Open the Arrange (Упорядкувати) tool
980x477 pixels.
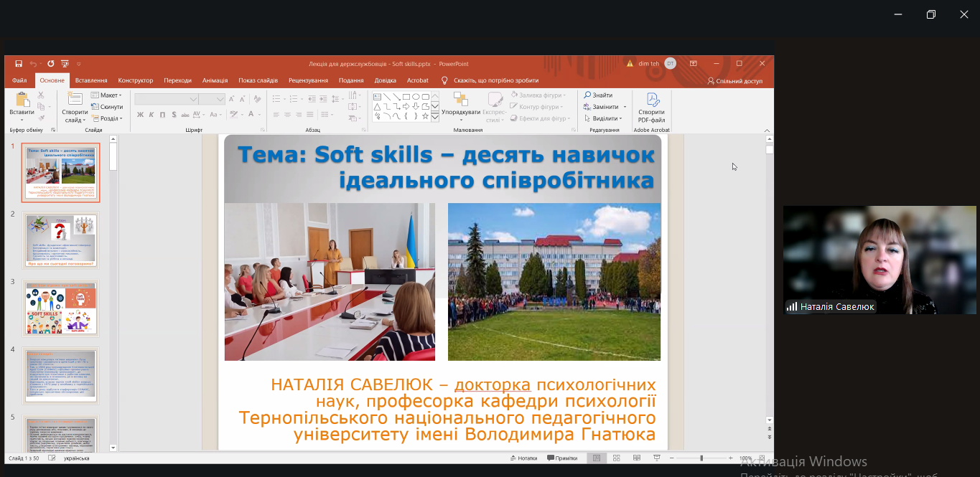coord(461,105)
